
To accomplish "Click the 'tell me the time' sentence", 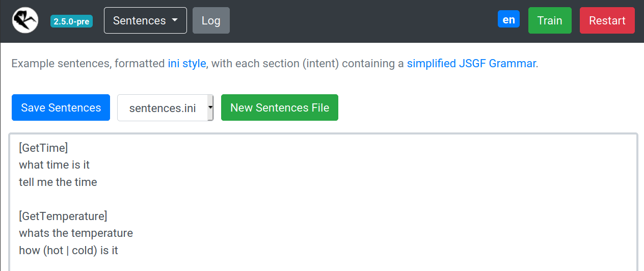I will point(58,182).
